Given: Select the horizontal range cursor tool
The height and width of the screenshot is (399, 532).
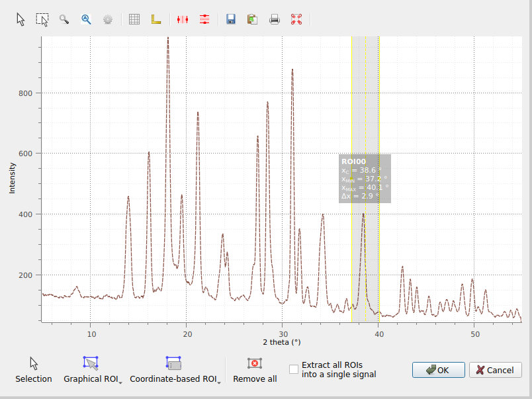Looking at the screenshot, I should 204,19.
